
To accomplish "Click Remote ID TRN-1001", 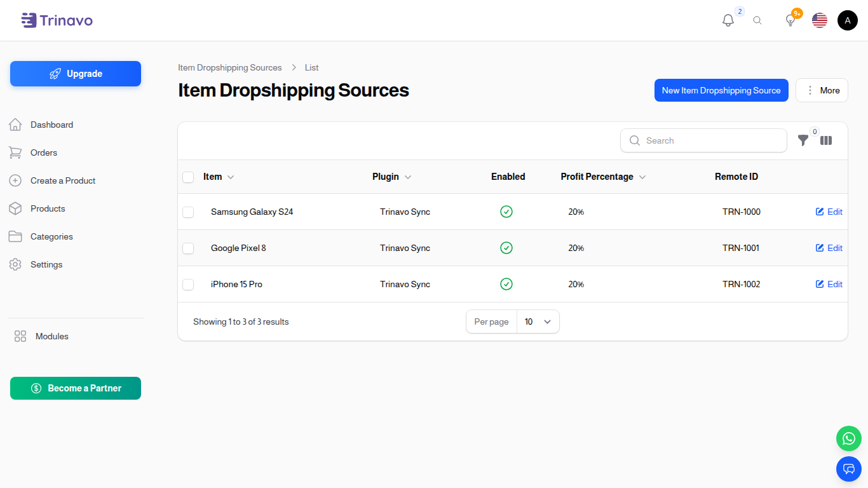I will [741, 248].
